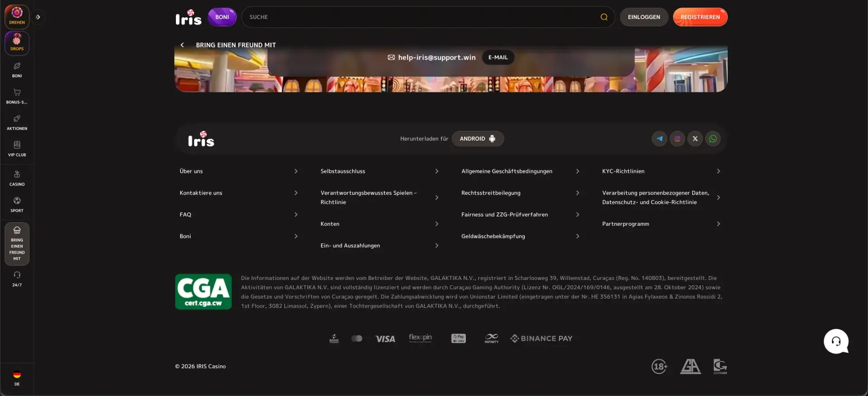Image resolution: width=868 pixels, height=396 pixels.
Task: Open the FAQ footer link
Action: 239,214
